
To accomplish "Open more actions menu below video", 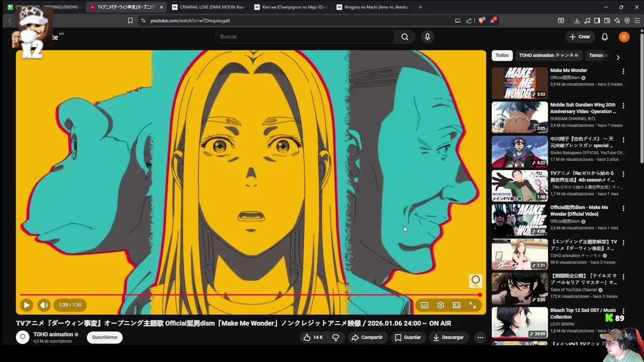I will [480, 337].
